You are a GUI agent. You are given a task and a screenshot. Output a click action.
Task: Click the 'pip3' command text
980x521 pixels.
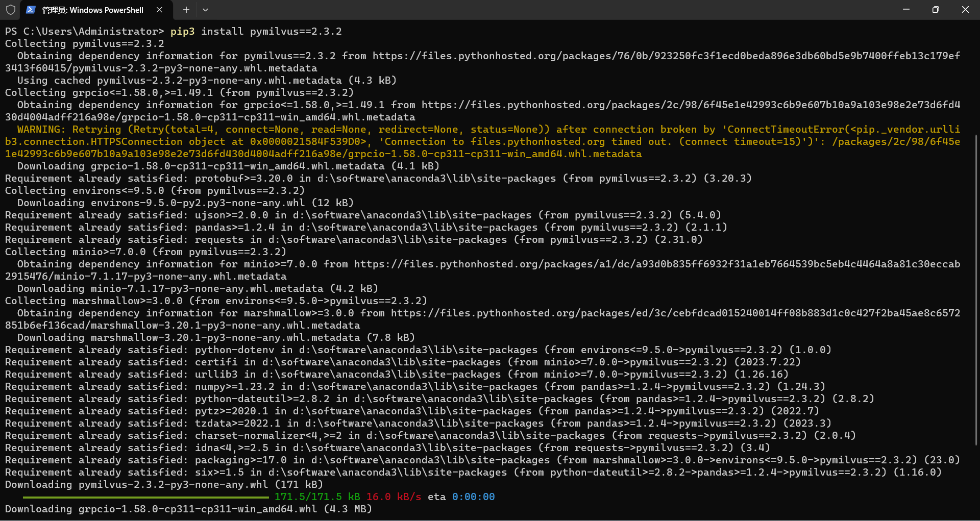point(183,31)
